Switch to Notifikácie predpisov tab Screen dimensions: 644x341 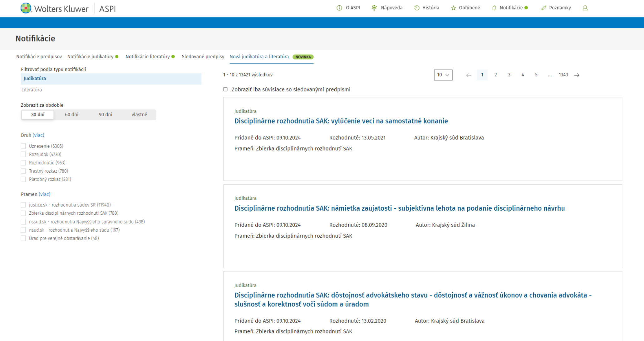coord(39,56)
